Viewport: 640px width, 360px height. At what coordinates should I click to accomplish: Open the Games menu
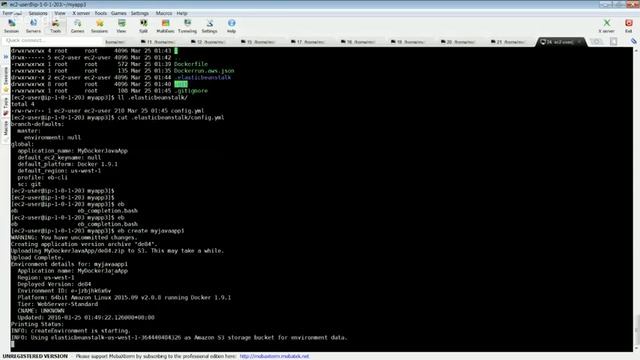[119, 13]
